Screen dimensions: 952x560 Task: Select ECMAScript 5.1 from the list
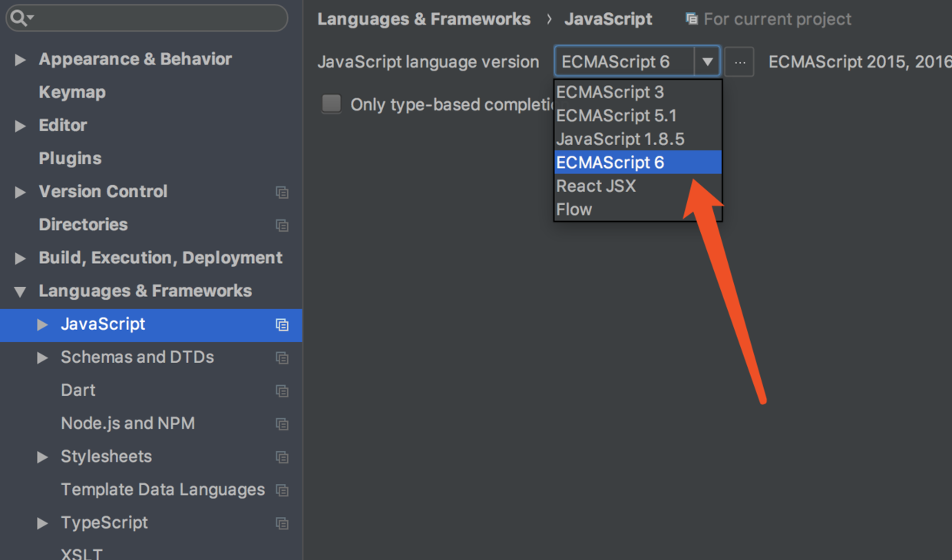coord(616,116)
